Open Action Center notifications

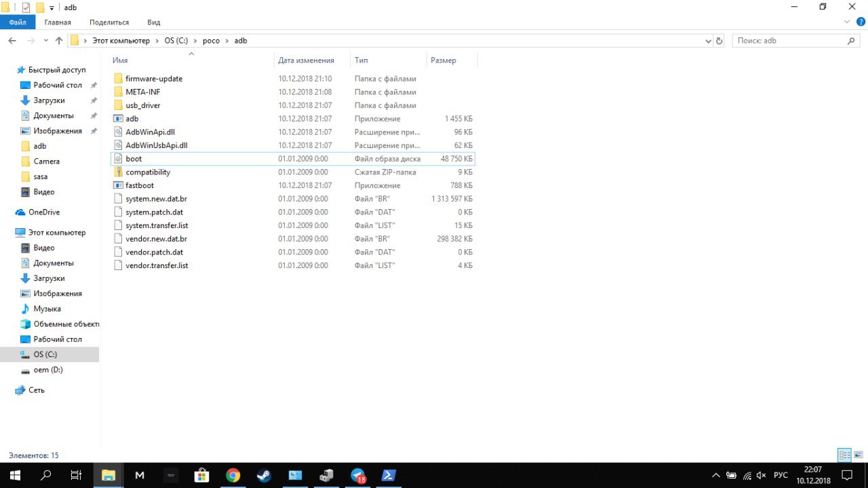[x=847, y=475]
